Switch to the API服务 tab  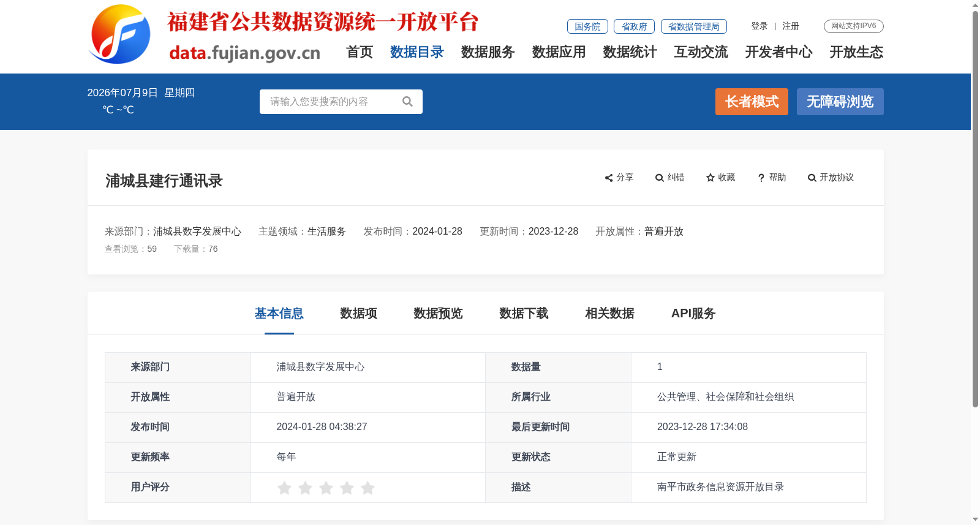[693, 314]
